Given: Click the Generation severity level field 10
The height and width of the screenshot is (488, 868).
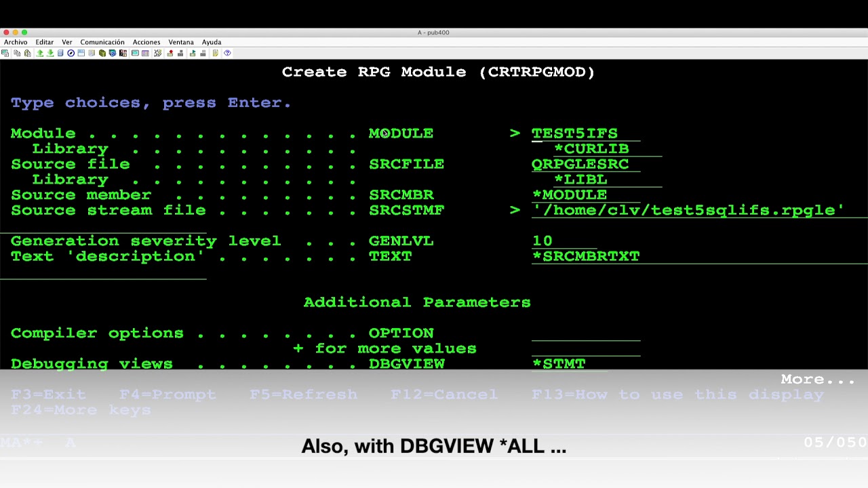Looking at the screenshot, I should tap(564, 241).
